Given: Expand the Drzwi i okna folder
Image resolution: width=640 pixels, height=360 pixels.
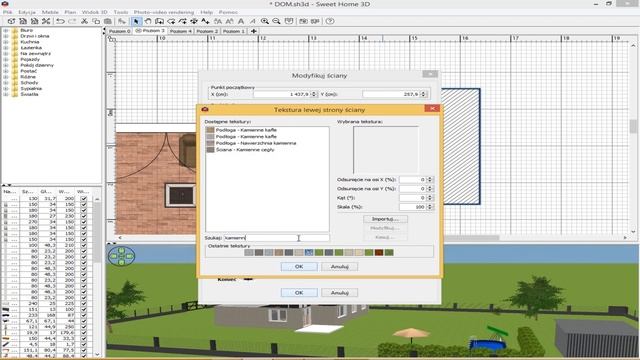Looking at the screenshot, I should pos(6,36).
